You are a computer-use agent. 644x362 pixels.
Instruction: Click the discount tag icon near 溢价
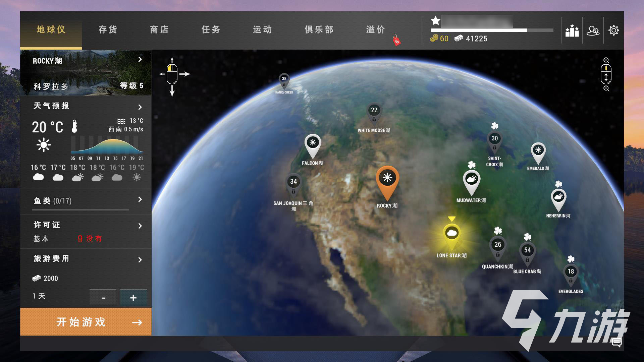coord(396,40)
